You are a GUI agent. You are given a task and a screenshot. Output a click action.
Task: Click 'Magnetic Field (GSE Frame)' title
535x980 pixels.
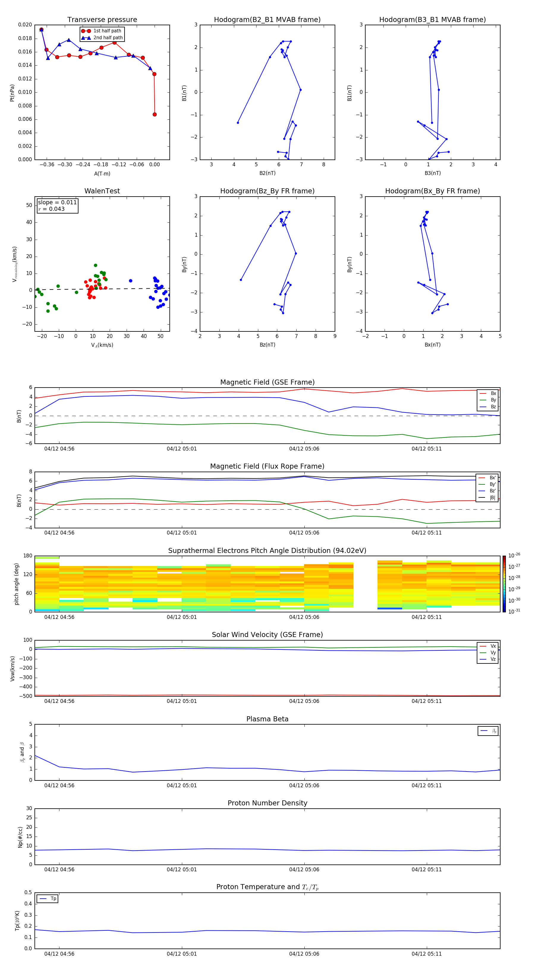tap(267, 382)
